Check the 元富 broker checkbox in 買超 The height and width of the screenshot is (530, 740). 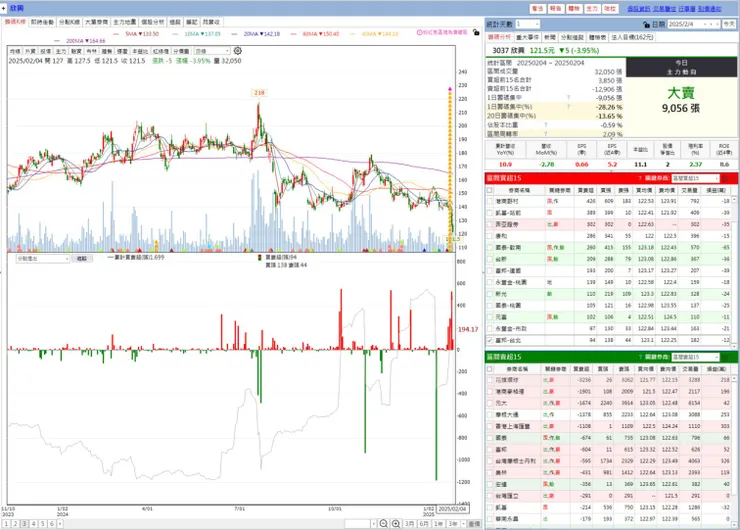coord(489,317)
